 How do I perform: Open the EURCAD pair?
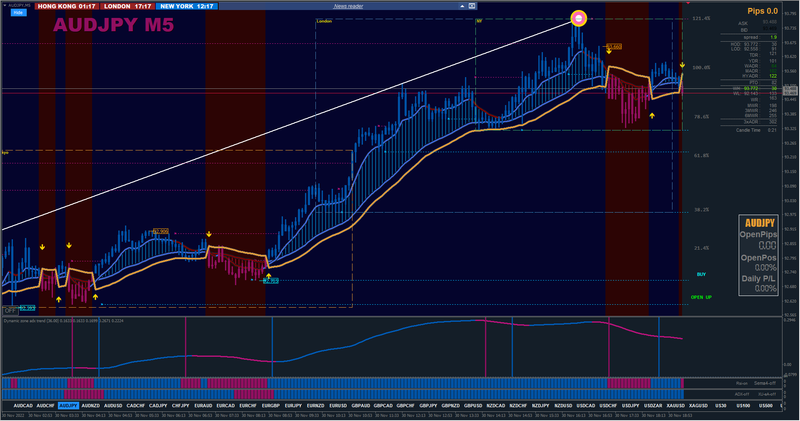pos(226,406)
